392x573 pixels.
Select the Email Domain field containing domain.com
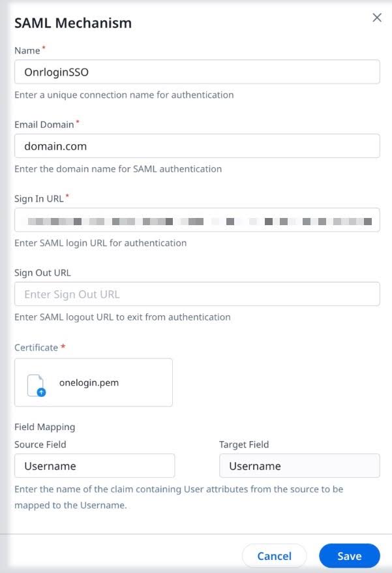196,146
